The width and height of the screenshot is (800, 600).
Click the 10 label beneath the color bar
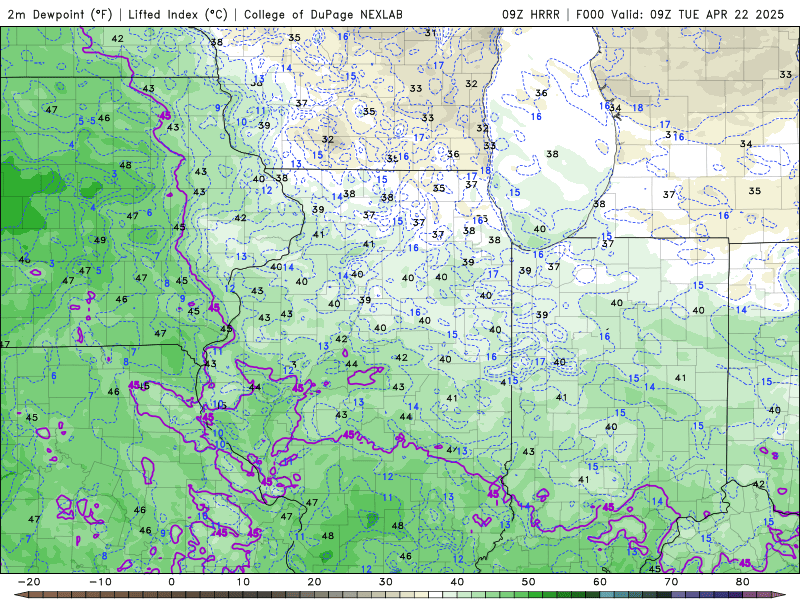[x=243, y=582]
